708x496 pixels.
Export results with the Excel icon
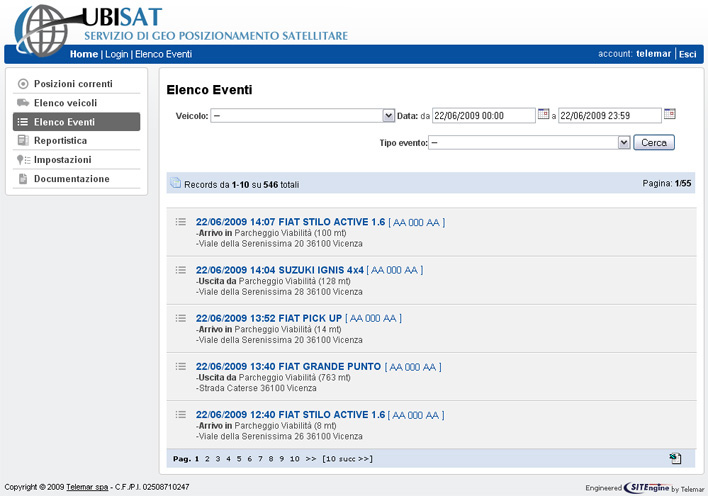[x=675, y=459]
